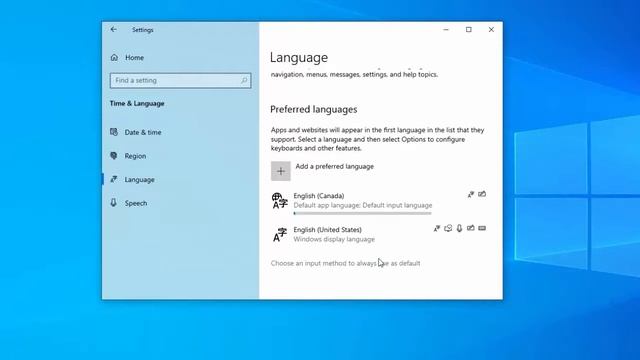Click the back arrow in Settings
Image resolution: width=640 pixels, height=360 pixels.
[113, 29]
